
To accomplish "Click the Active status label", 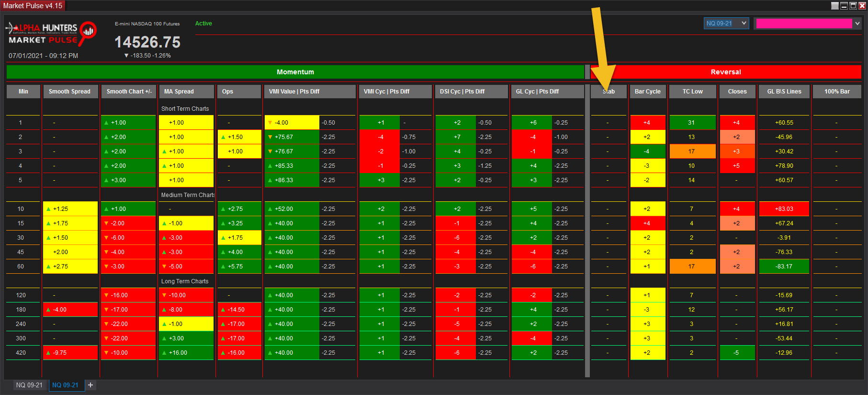I will [203, 23].
